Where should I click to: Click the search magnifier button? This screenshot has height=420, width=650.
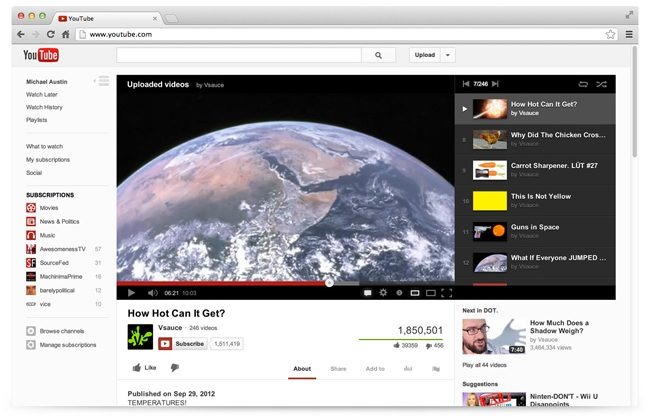coord(378,55)
